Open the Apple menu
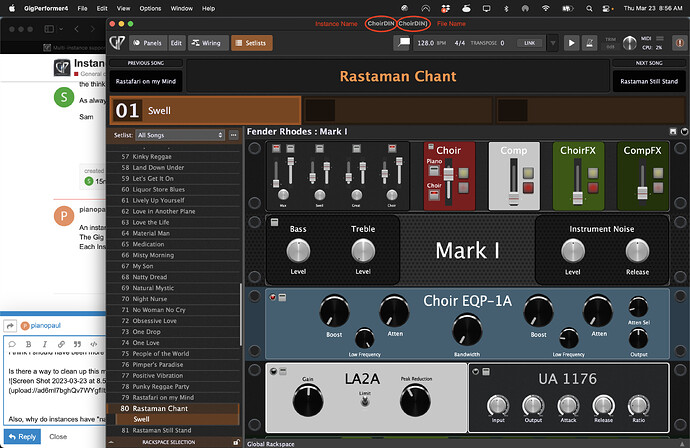Screen dimensions: 690x448 tap(12, 8)
